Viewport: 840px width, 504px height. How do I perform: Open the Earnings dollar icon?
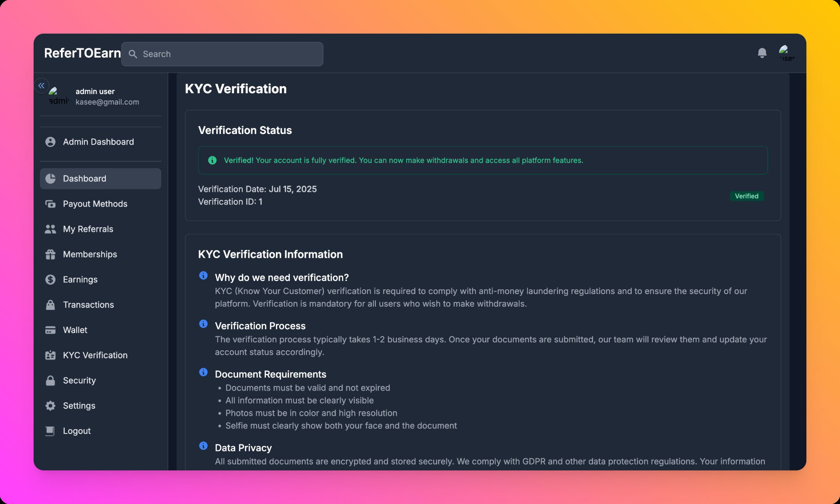click(50, 280)
